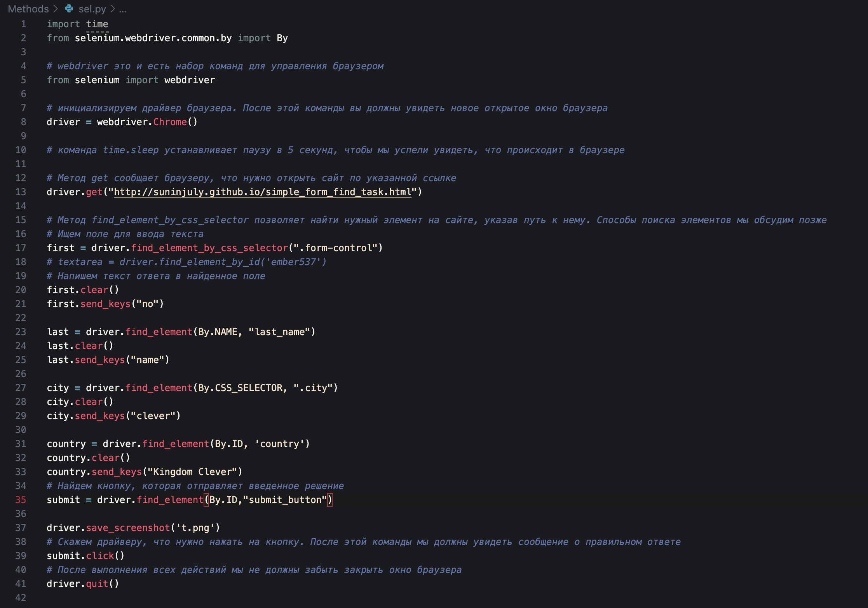Click the Python file icon in breadcrumb
This screenshot has width=868, height=608.
pyautogui.click(x=69, y=9)
